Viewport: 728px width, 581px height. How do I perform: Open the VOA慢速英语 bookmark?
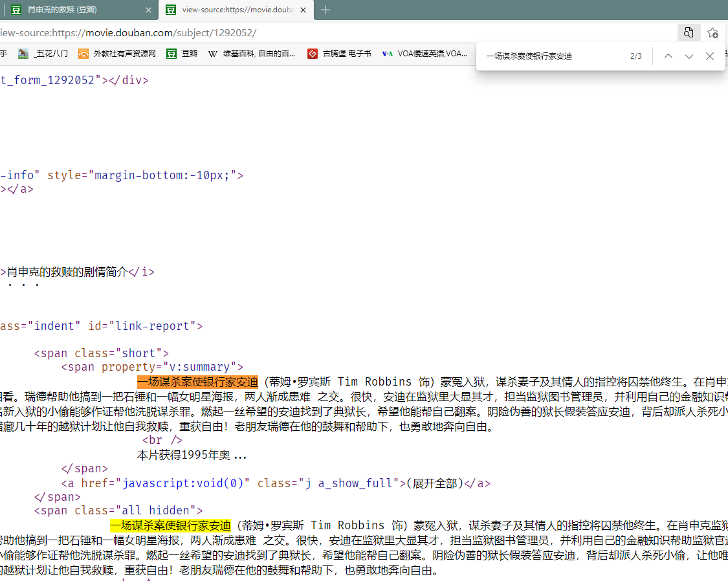425,54
